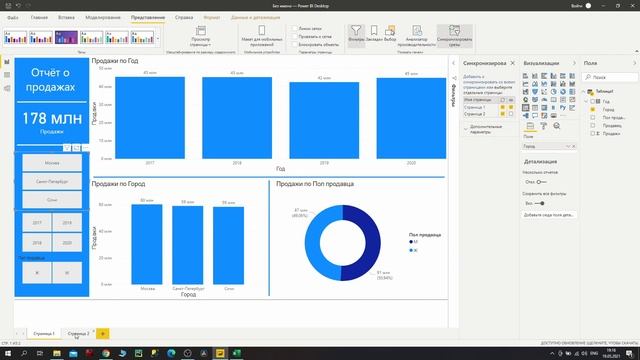Image resolution: width=640 pixels, height=360 pixels.
Task: Switch to the Главная ribbon tab
Action: click(x=39, y=18)
